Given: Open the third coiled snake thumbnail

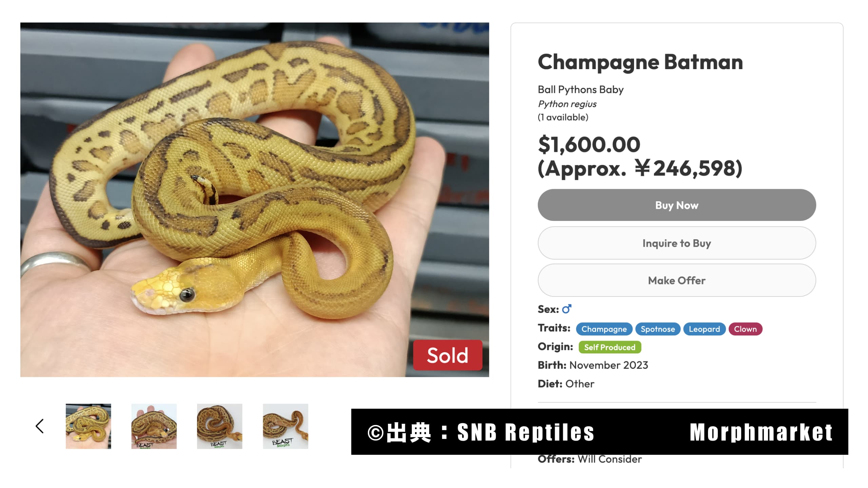Looking at the screenshot, I should [x=220, y=426].
